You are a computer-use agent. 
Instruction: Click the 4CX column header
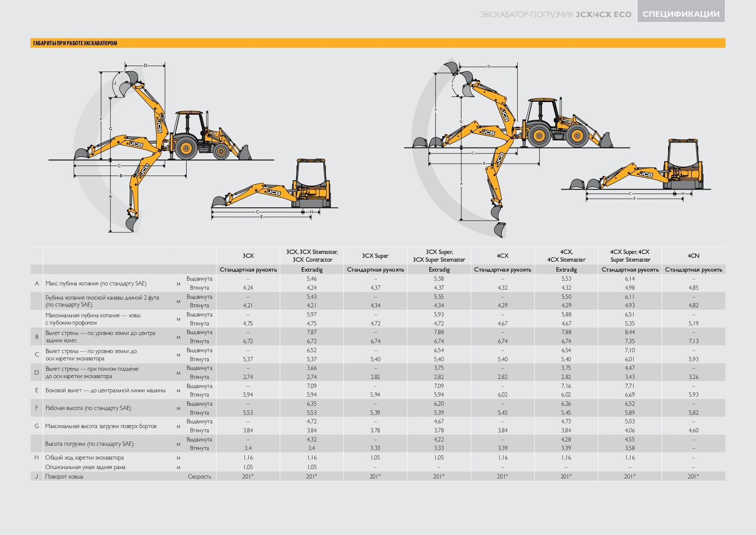click(503, 256)
